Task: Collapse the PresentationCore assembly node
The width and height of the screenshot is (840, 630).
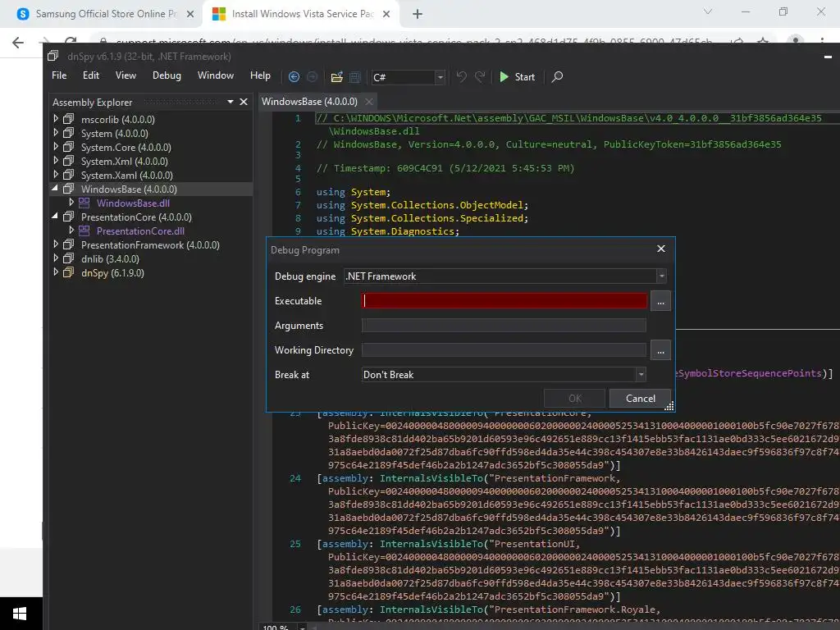Action: 55,216
